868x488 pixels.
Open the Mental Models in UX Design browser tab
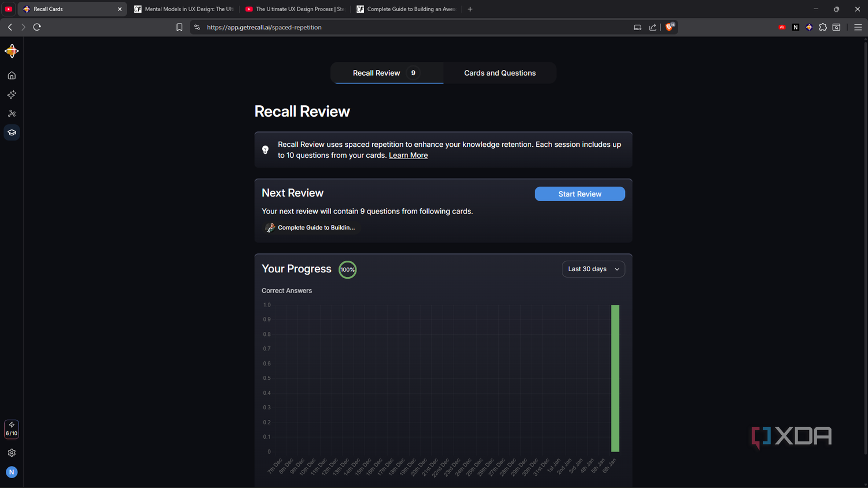pyautogui.click(x=183, y=9)
